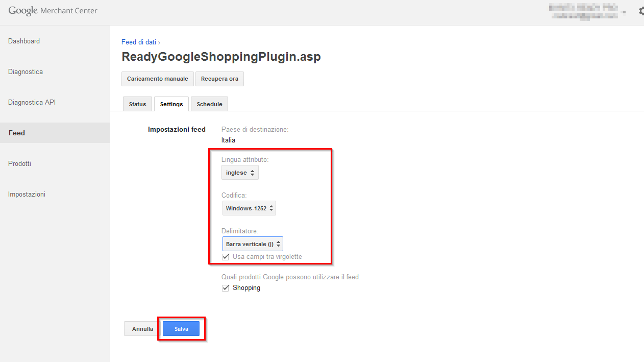Select the Settings tab
Viewport: 644px width, 362px height.
[171, 104]
